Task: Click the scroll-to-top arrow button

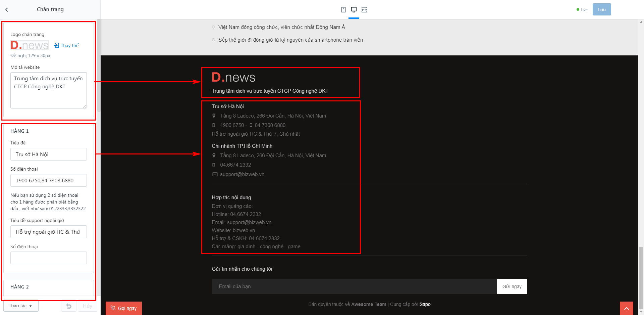Action: tap(627, 308)
